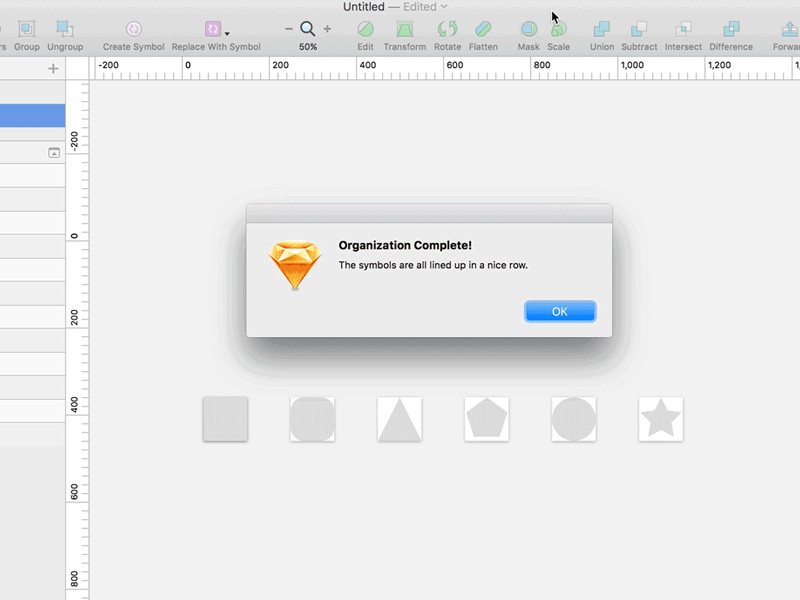Add a new page with plus button

(x=53, y=68)
